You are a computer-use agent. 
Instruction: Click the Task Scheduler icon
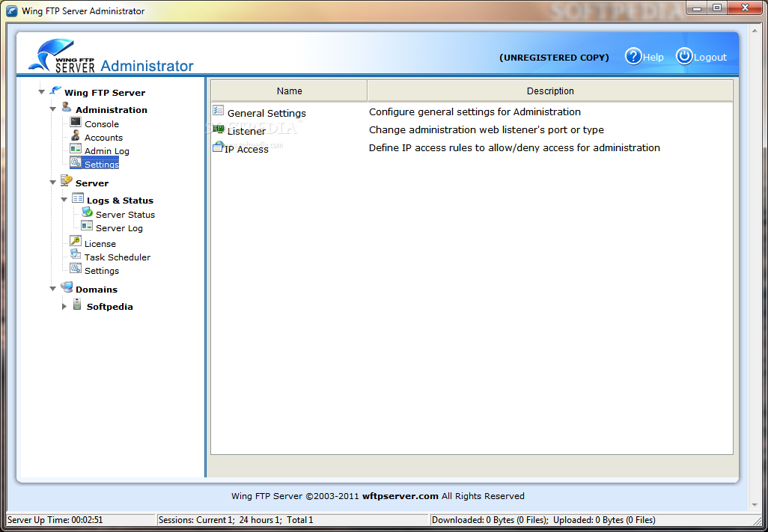pyautogui.click(x=76, y=254)
